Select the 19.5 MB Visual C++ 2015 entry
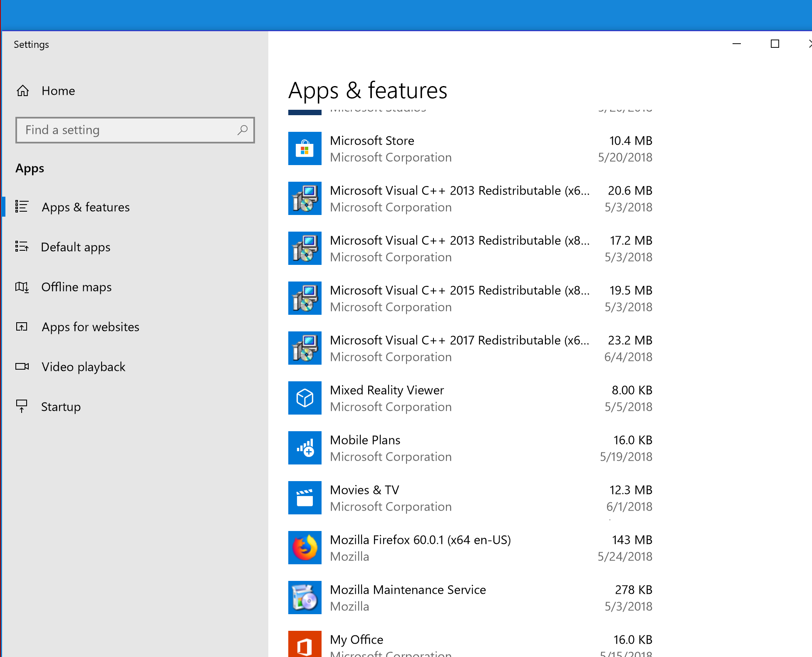812x657 pixels. 459,298
